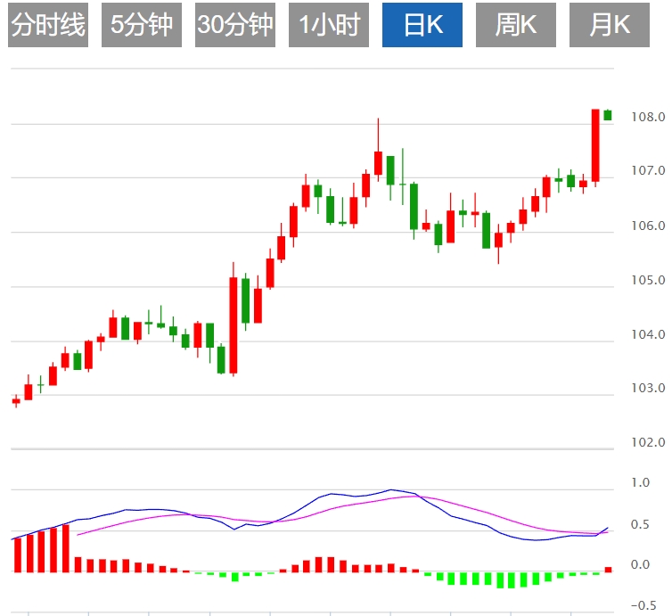The image size is (672, 616).
Task: Click the last green candlestick at far right
Action: point(608,115)
